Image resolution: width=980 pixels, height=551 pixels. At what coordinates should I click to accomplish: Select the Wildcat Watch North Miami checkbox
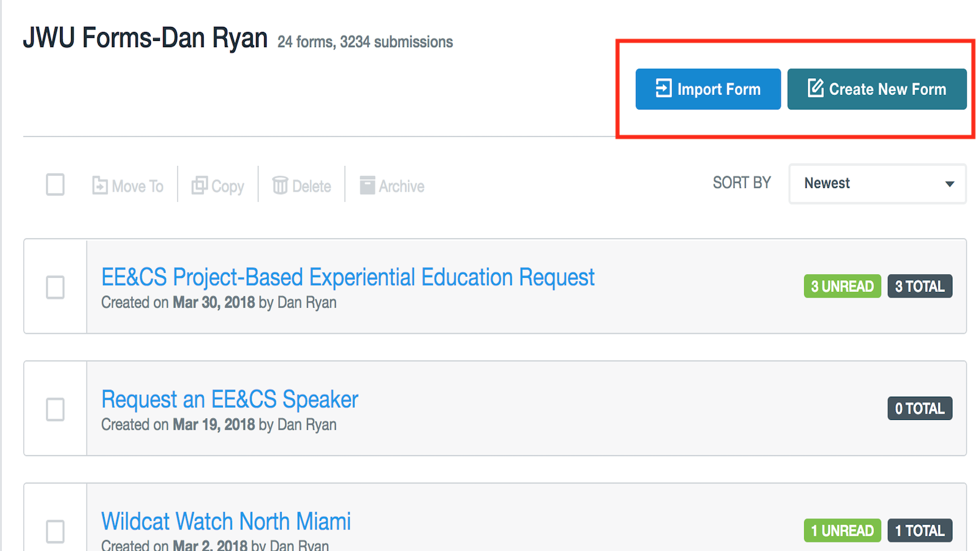(x=55, y=531)
